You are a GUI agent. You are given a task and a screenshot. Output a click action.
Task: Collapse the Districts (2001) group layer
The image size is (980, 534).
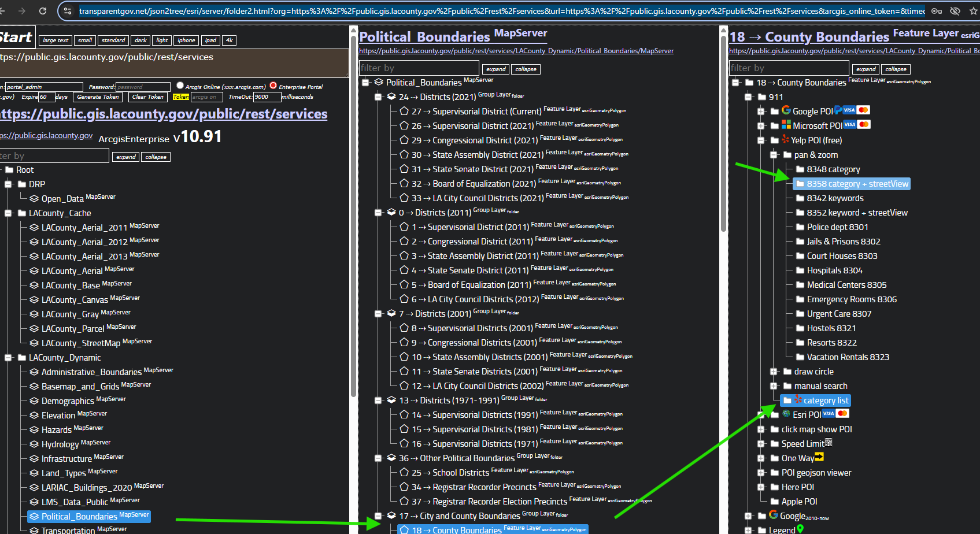[x=379, y=314]
